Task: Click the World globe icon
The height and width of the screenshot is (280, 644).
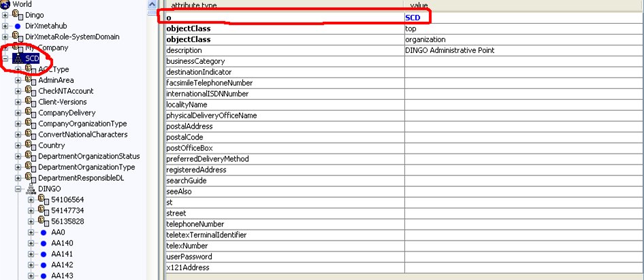Action: (x=5, y=3)
